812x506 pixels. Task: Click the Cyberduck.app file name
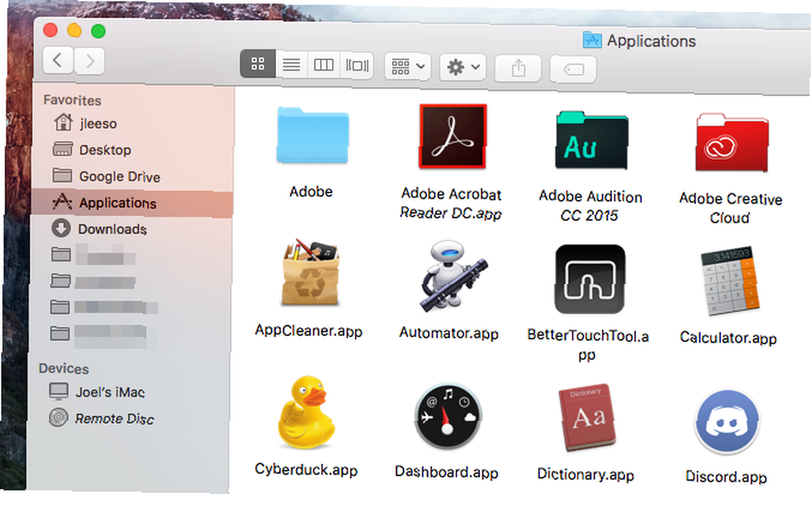[306, 469]
